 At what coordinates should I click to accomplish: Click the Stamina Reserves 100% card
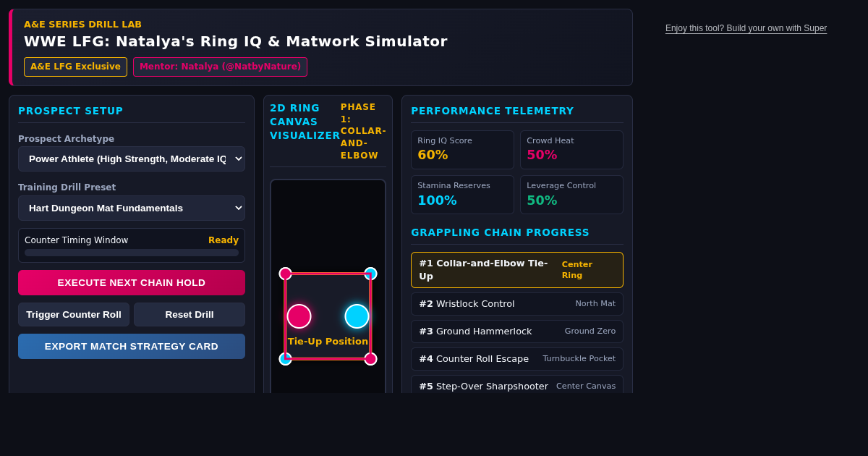tap(462, 195)
